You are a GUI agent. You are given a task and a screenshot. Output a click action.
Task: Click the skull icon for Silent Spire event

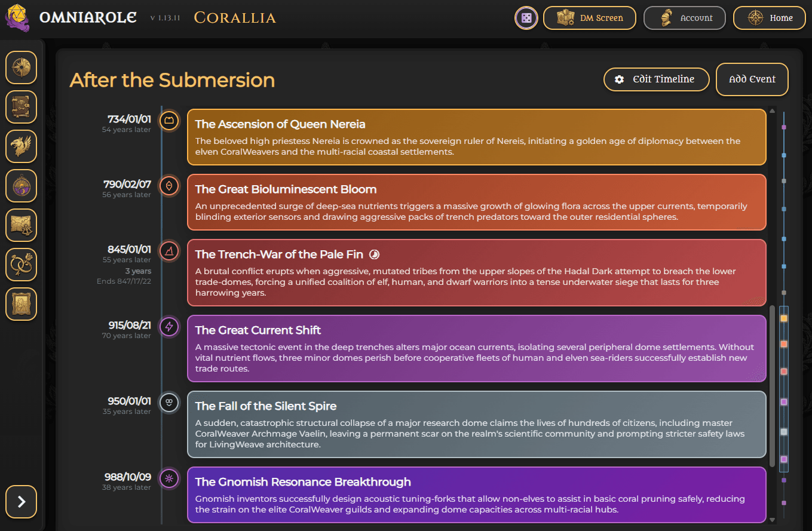pyautogui.click(x=169, y=403)
